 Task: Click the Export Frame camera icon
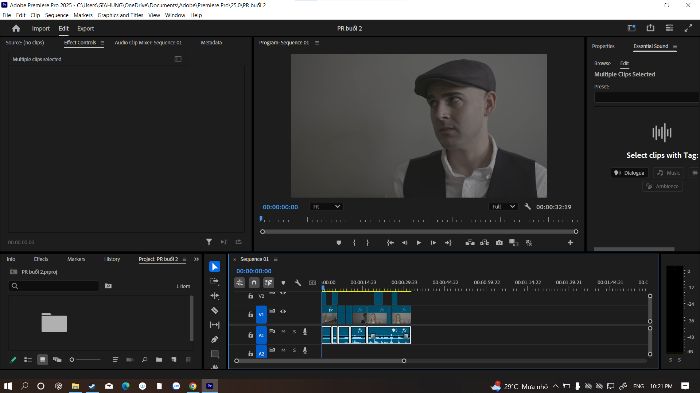click(499, 242)
